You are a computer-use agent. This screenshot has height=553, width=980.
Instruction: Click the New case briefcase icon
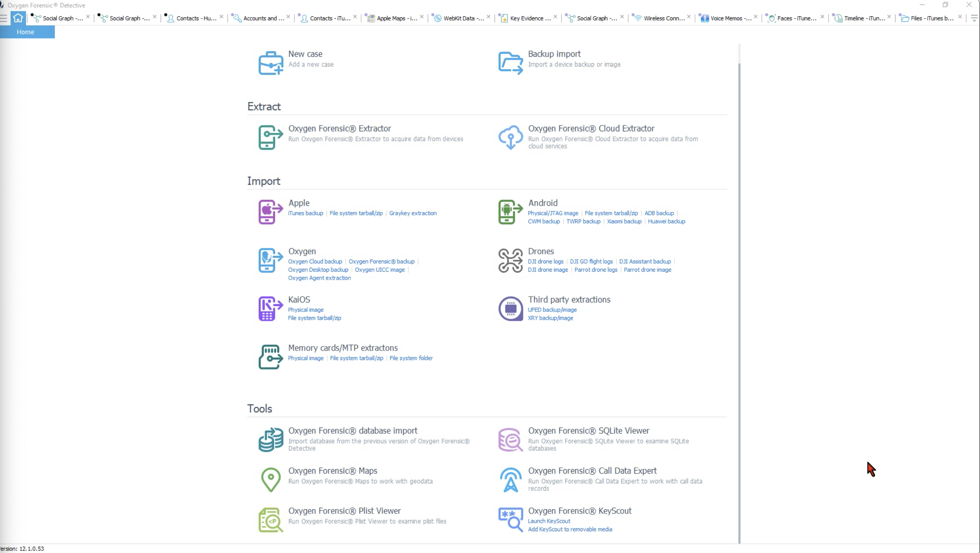tap(270, 63)
